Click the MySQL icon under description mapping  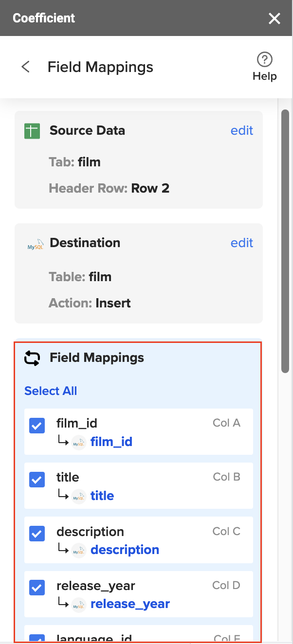tap(79, 550)
